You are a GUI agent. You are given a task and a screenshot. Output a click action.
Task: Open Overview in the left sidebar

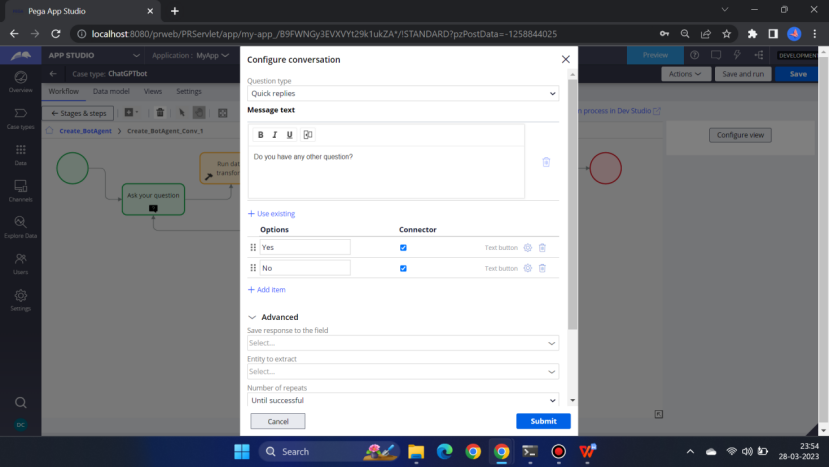coord(21,82)
